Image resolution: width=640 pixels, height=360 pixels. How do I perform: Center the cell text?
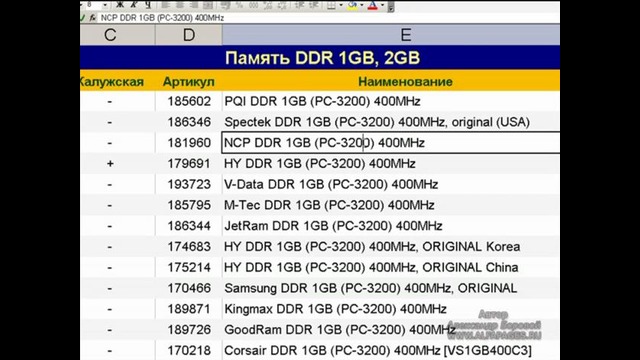coord(180,4)
